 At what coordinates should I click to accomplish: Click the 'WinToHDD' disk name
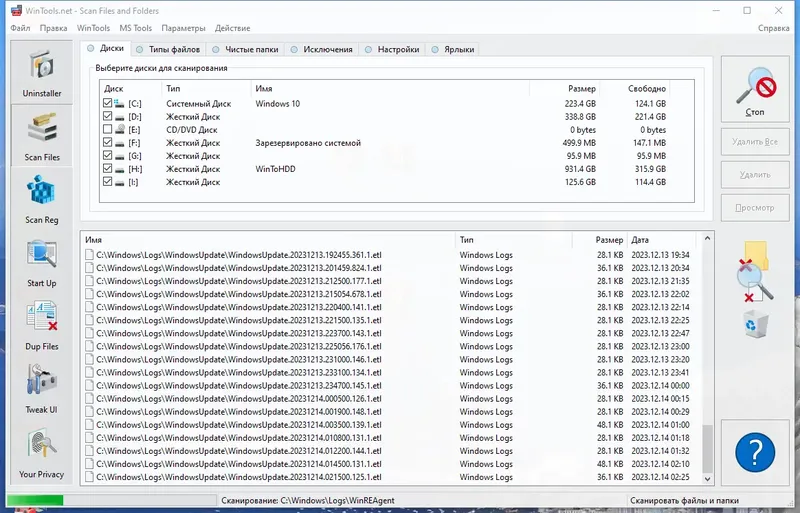pos(275,169)
